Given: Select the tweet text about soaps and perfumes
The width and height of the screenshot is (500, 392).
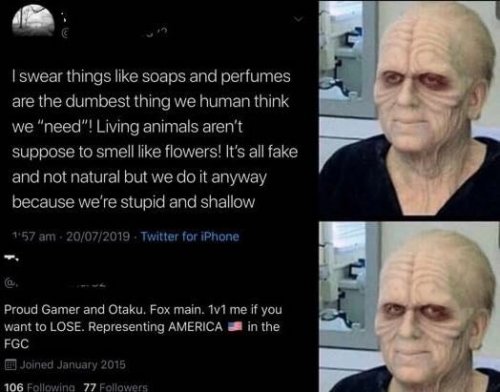Looking at the screenshot, I should (x=155, y=139).
